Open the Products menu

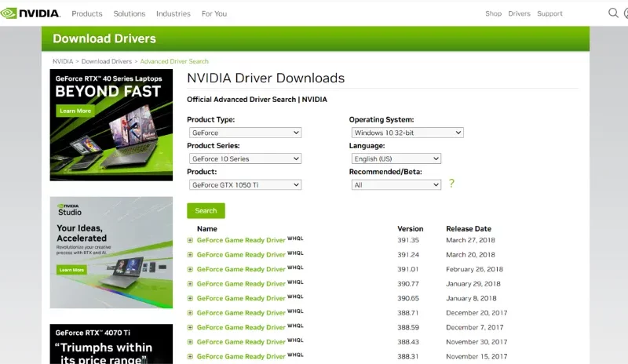pos(87,13)
